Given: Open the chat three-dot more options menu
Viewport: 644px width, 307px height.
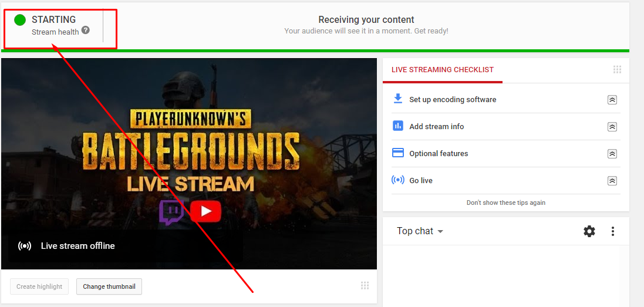Looking at the screenshot, I should click(613, 231).
